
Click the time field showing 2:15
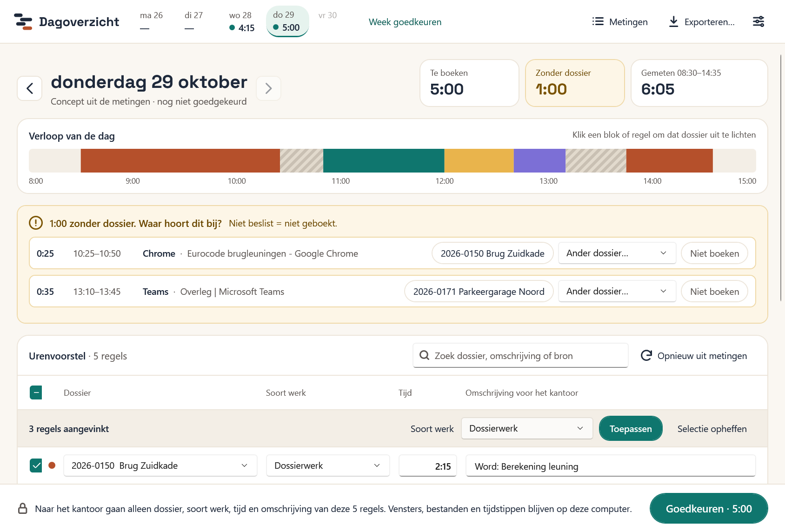click(x=428, y=465)
